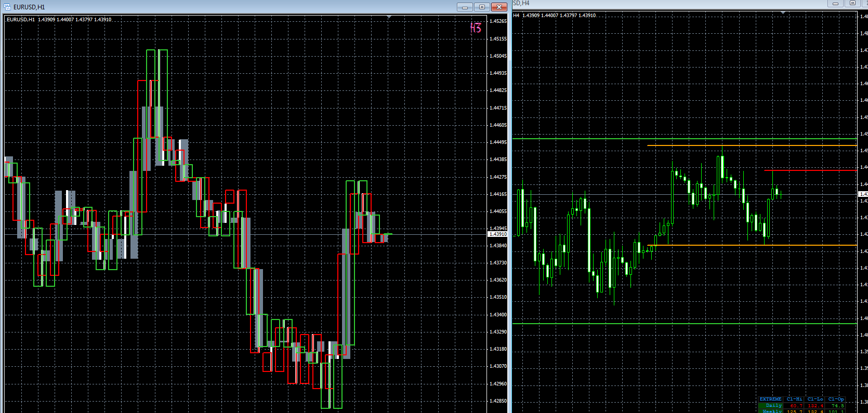Select the pink H3 label on the chart
Viewport: 868px width, 413px height.
click(x=476, y=28)
